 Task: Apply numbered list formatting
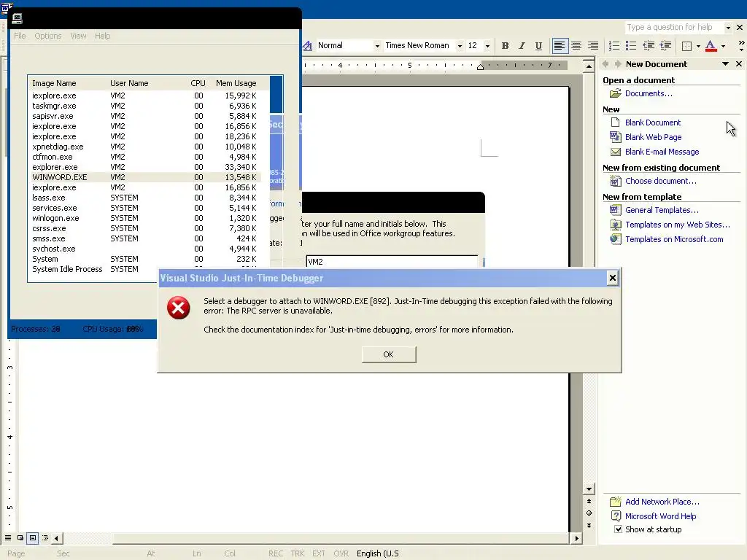click(x=614, y=46)
